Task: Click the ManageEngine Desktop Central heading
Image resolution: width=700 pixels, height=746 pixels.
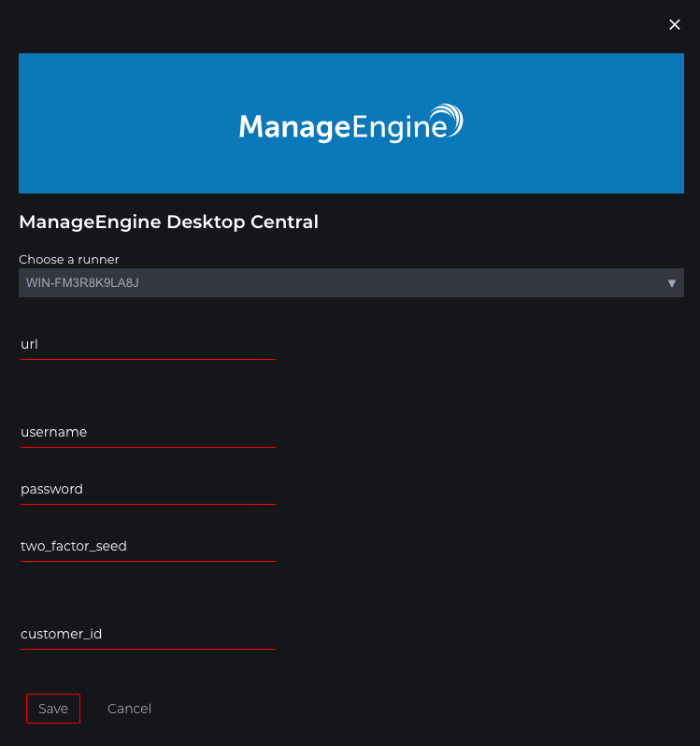Action: 169,222
